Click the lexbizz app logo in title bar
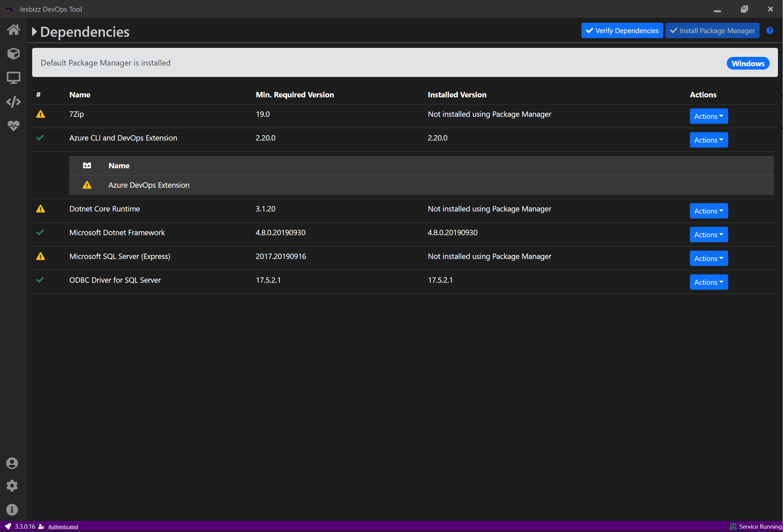 (10, 9)
